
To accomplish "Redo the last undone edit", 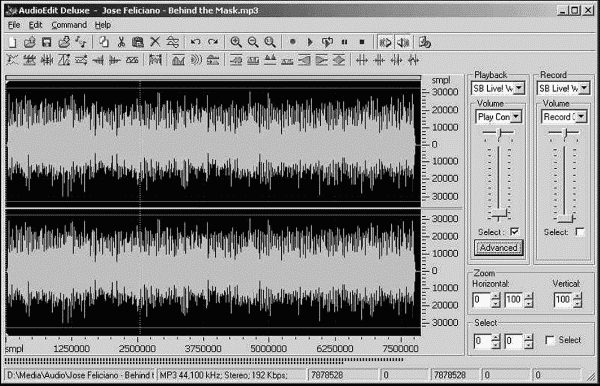I will tap(213, 42).
